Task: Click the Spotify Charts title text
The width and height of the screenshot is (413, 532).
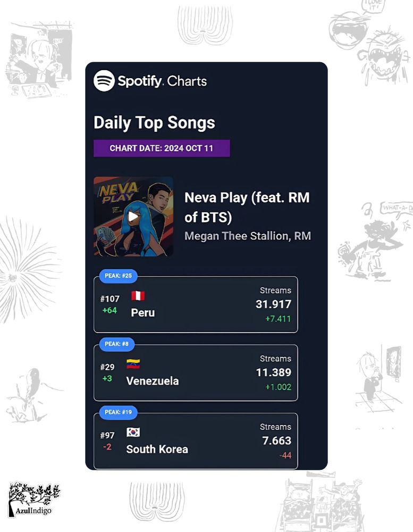Action: point(162,81)
